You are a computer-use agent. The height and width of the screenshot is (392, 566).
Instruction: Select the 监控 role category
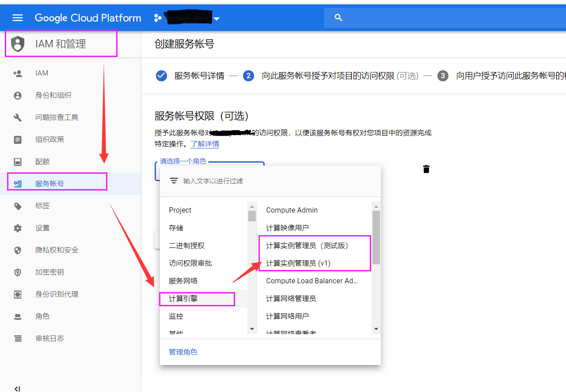click(204, 316)
